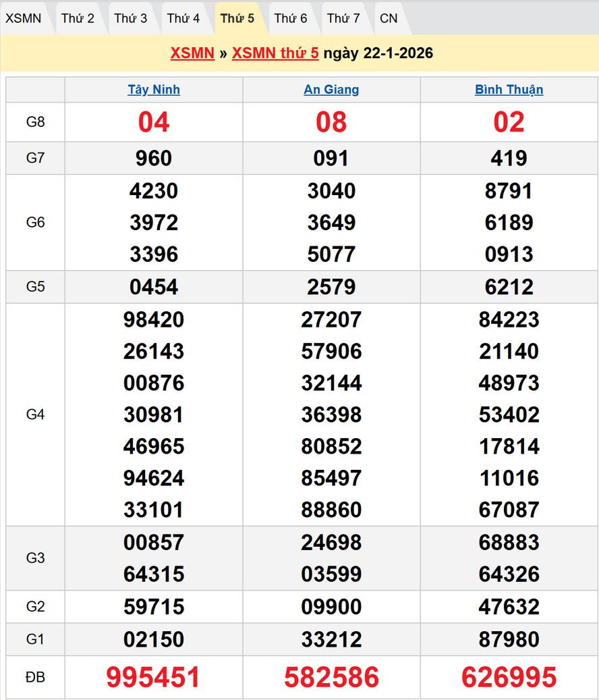Select the active Thứ 5 tab

[237, 18]
